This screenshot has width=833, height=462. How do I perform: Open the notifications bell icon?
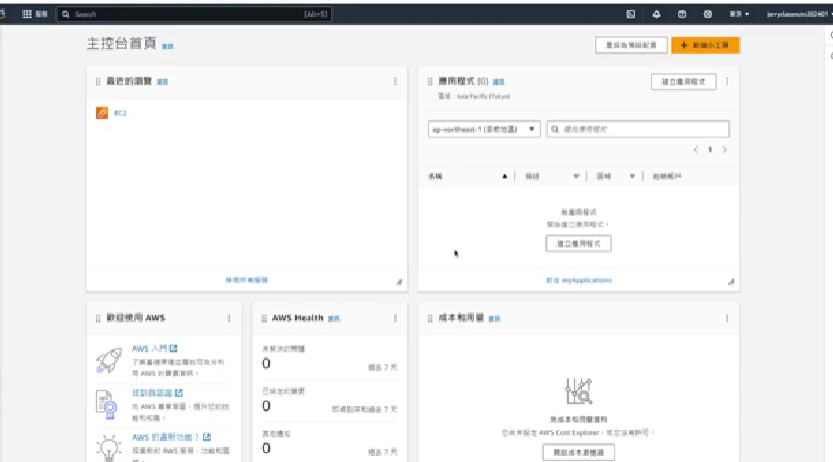pos(657,14)
